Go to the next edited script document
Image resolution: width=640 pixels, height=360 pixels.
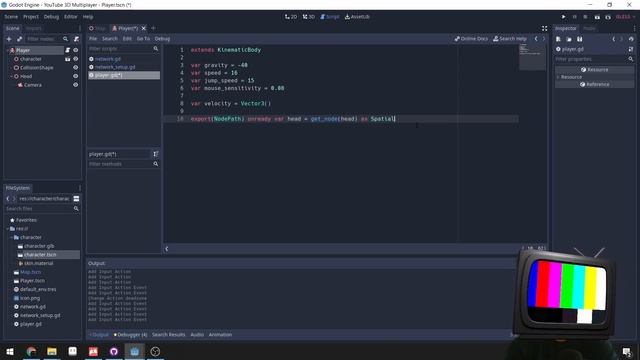pos(544,39)
